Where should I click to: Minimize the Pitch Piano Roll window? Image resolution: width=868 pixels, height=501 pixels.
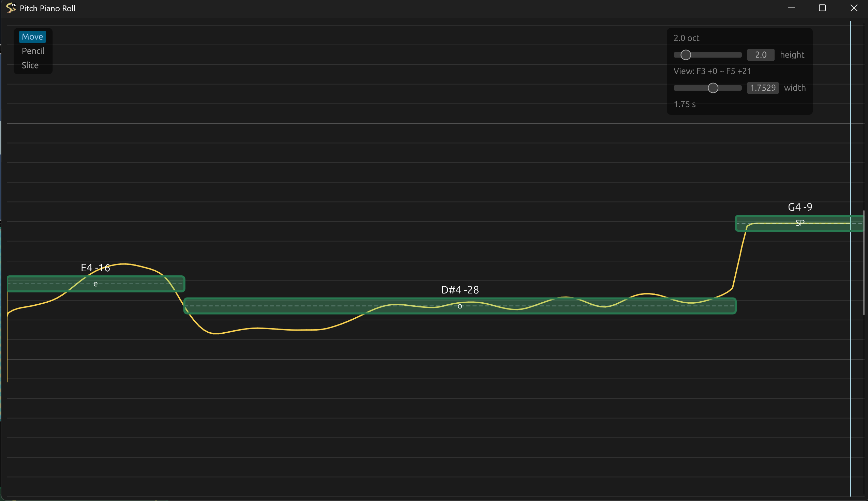pos(791,8)
